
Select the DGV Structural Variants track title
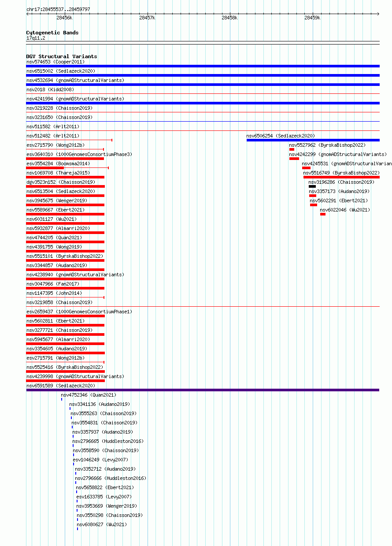click(62, 56)
